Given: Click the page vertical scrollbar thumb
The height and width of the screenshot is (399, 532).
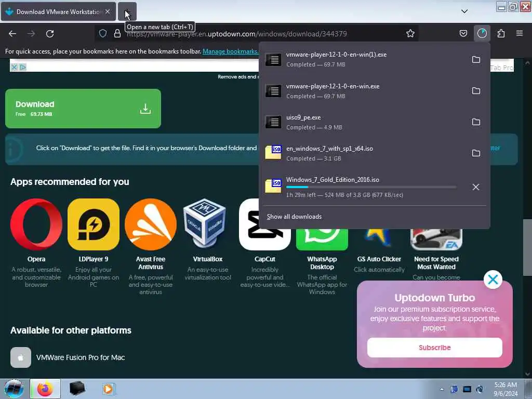Looking at the screenshot, I should coord(527,247).
